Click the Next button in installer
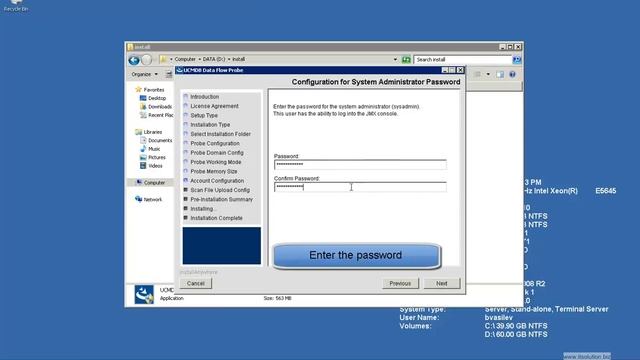 coord(442,283)
